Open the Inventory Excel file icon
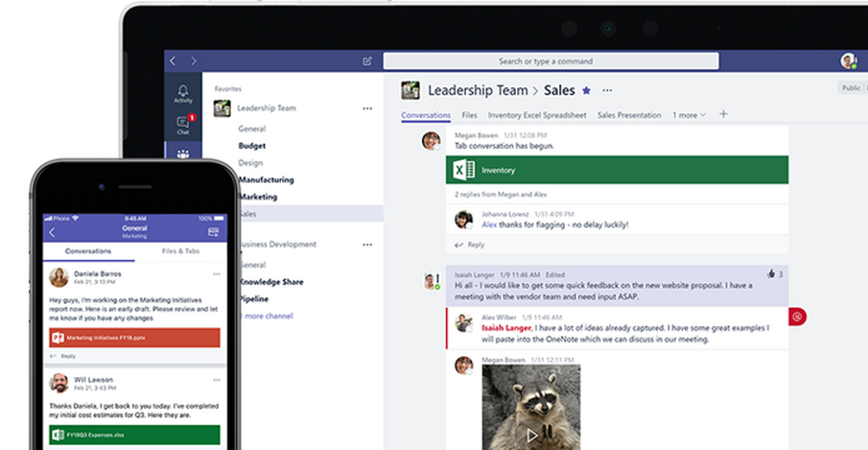This screenshot has width=868, height=450. 463,170
